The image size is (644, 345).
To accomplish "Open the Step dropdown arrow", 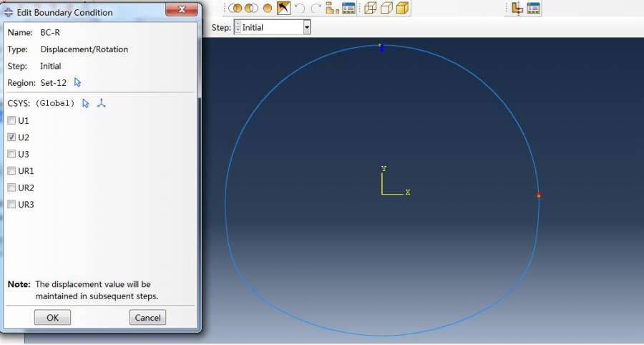I will coord(306,27).
